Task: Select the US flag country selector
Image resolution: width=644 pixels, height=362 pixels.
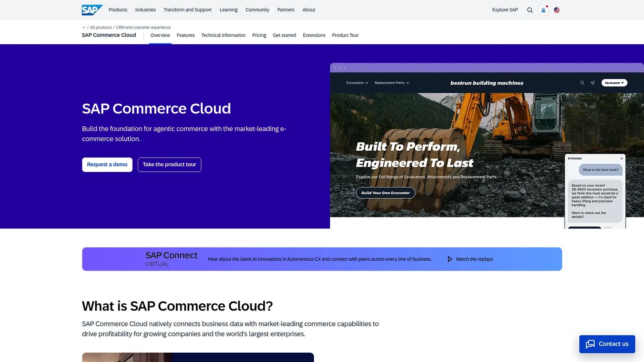Action: coord(557,10)
